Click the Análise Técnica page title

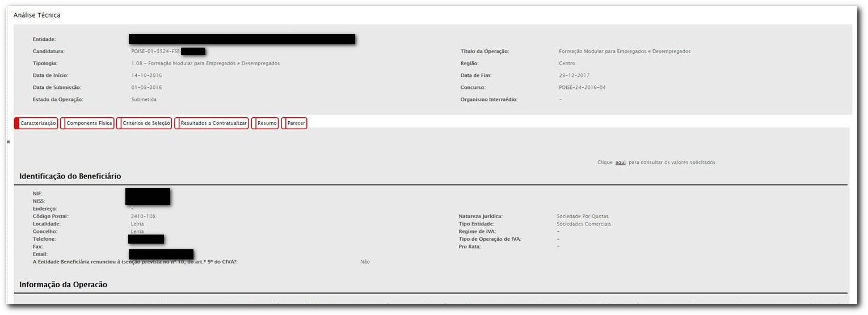tap(37, 15)
